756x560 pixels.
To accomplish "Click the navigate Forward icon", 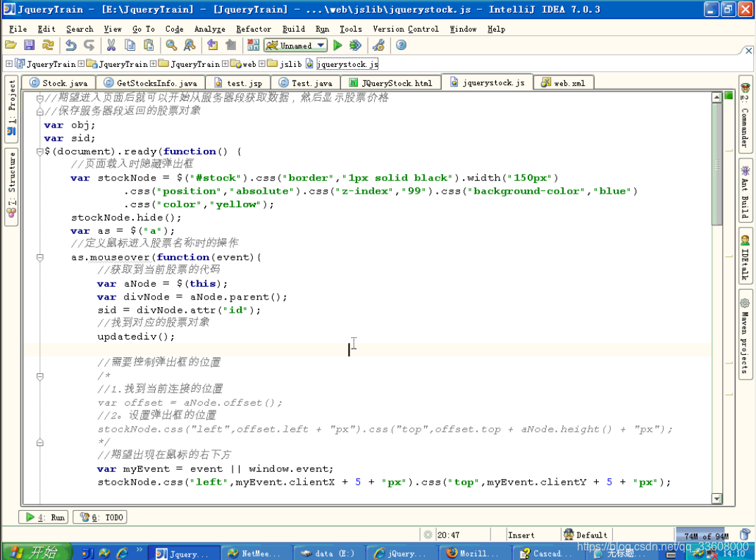I will (x=231, y=45).
